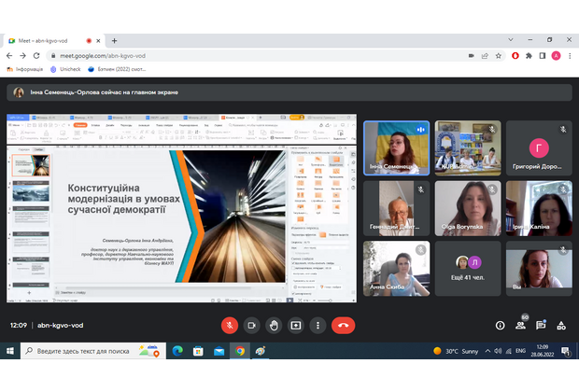Bookmark this page with the star icon
The image size is (579, 392).
[495, 55]
